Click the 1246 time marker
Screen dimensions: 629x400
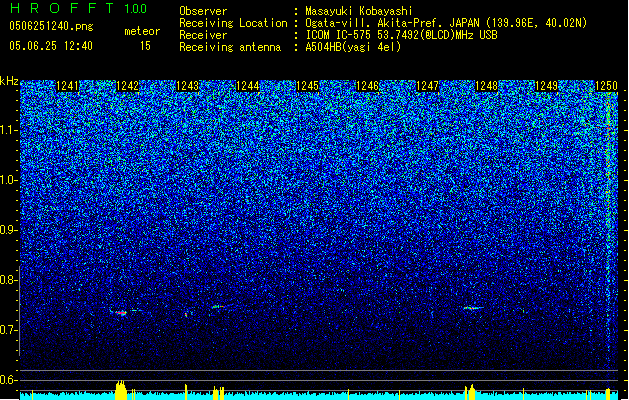[x=367, y=86]
